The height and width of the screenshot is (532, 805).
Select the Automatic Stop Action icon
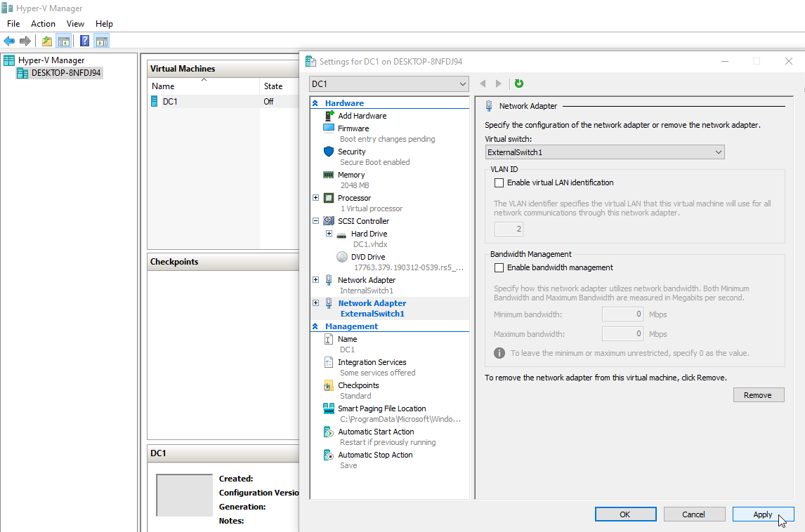(x=329, y=455)
